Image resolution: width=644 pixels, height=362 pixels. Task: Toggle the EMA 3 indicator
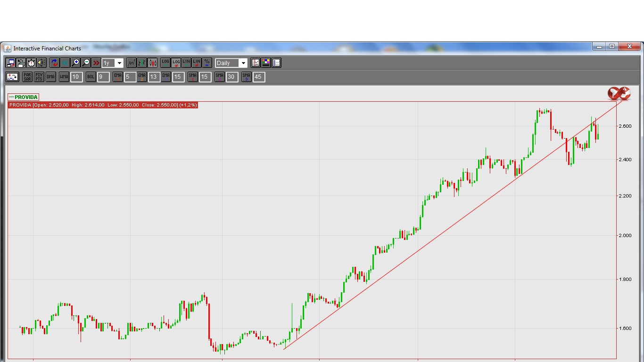[166, 77]
